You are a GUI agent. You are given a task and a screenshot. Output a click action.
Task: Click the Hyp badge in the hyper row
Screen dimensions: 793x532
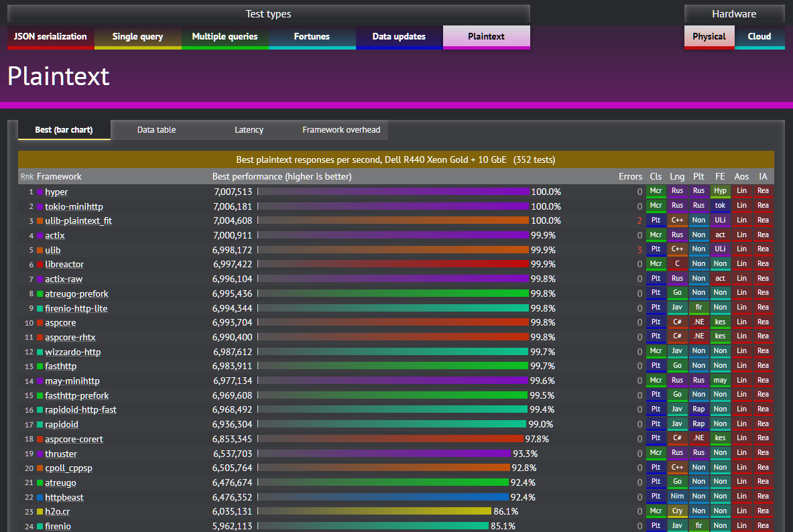point(720,192)
